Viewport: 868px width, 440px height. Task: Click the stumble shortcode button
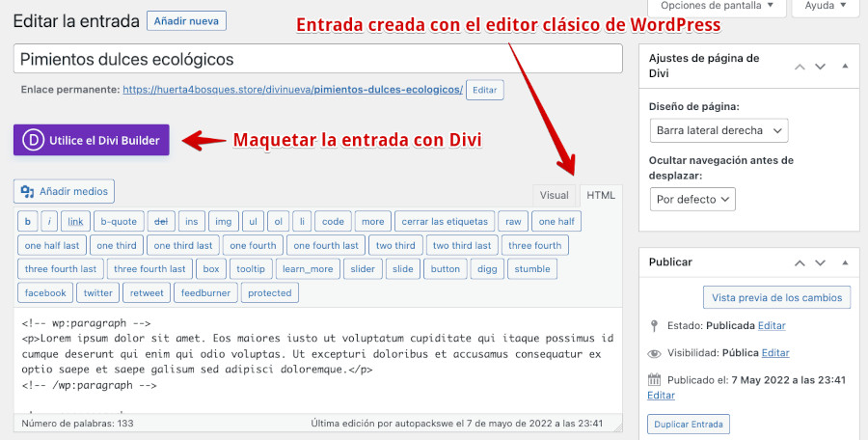point(532,269)
